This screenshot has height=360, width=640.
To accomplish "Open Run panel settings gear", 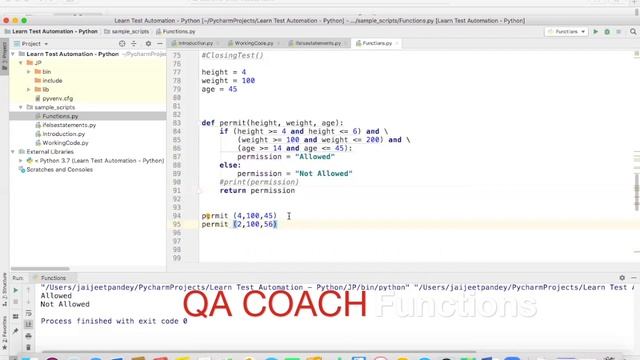I will [x=622, y=278].
